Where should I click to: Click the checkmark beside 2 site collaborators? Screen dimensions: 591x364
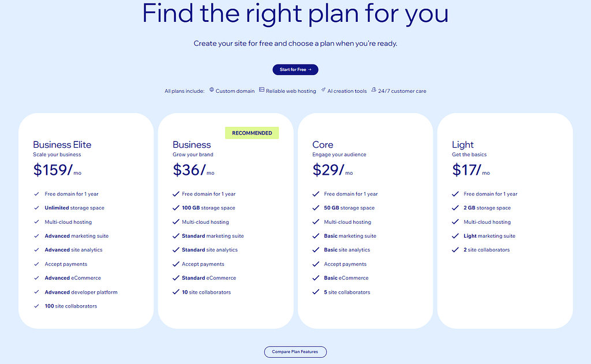click(456, 250)
